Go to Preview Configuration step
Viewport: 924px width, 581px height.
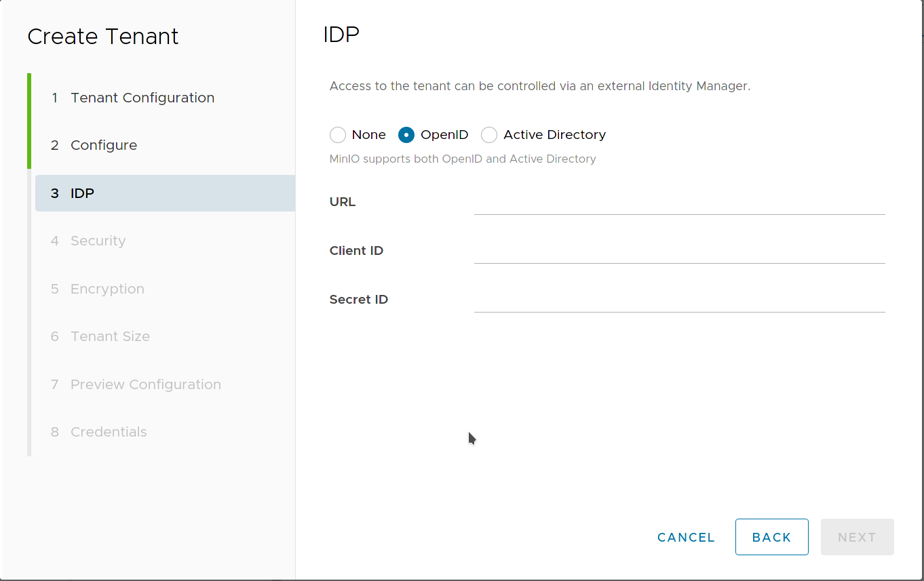pyautogui.click(x=145, y=384)
